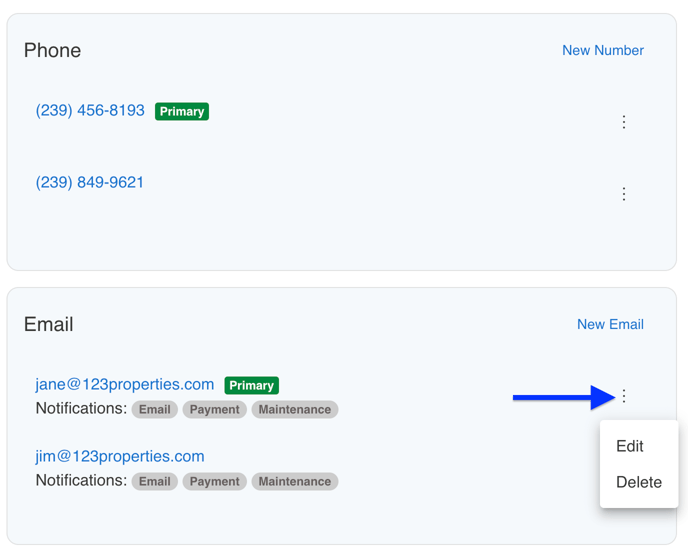Image resolution: width=688 pixels, height=554 pixels.
Task: Click the Maintenance notification chip under jane@123properties.com
Action: [294, 410]
